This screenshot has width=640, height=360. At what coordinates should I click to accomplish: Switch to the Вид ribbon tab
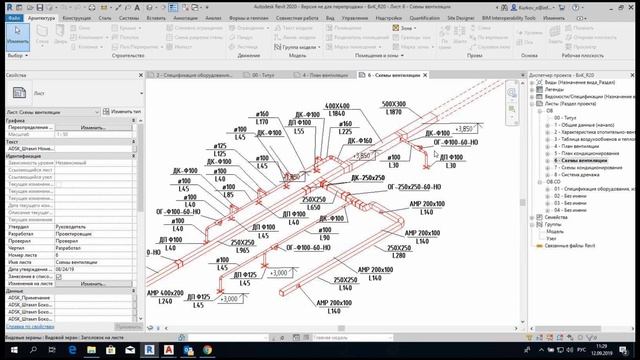(x=330, y=18)
